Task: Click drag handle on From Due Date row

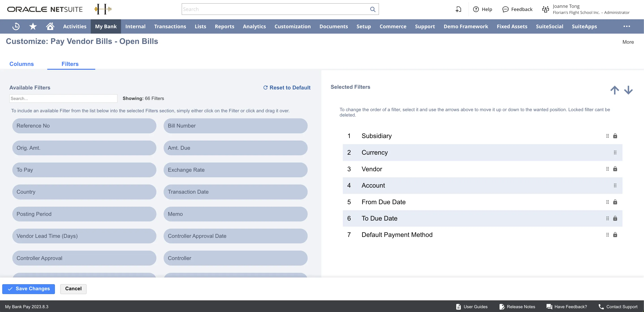Action: tap(607, 202)
